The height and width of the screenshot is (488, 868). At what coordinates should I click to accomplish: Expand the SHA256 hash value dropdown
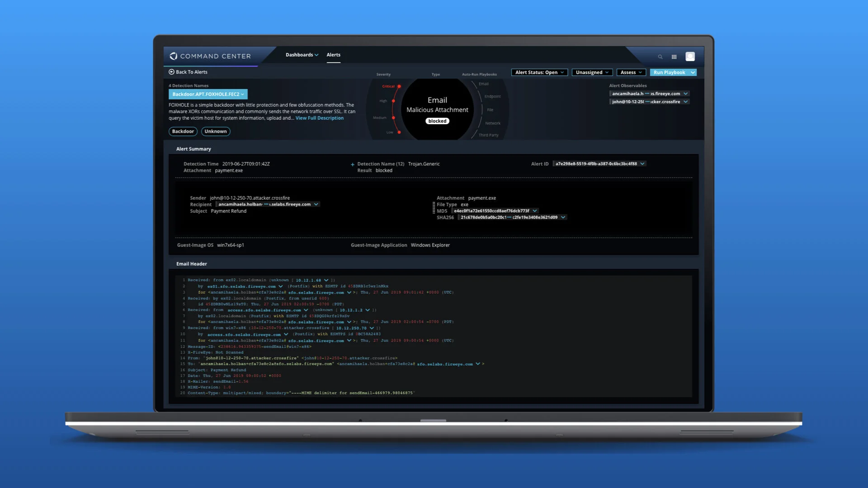pos(563,217)
